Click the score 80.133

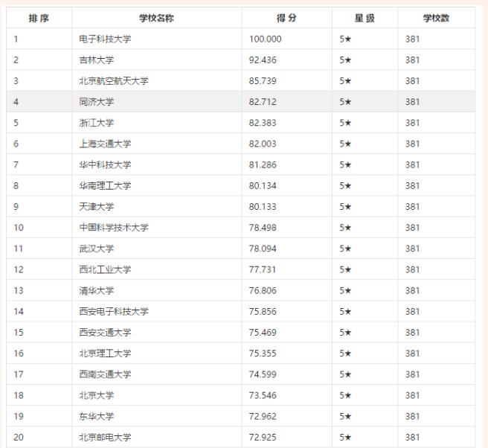click(x=263, y=207)
